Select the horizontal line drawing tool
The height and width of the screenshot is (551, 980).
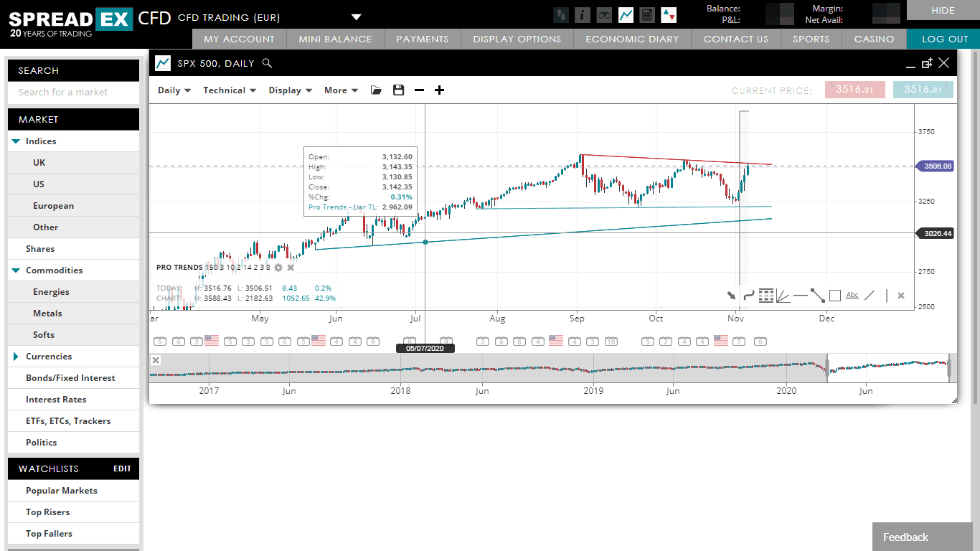click(801, 295)
